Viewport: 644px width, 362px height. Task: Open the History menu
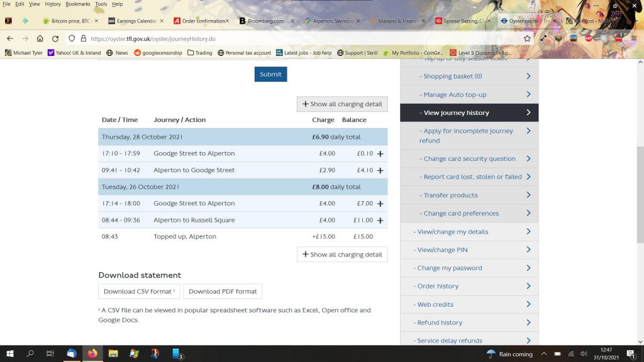point(53,4)
